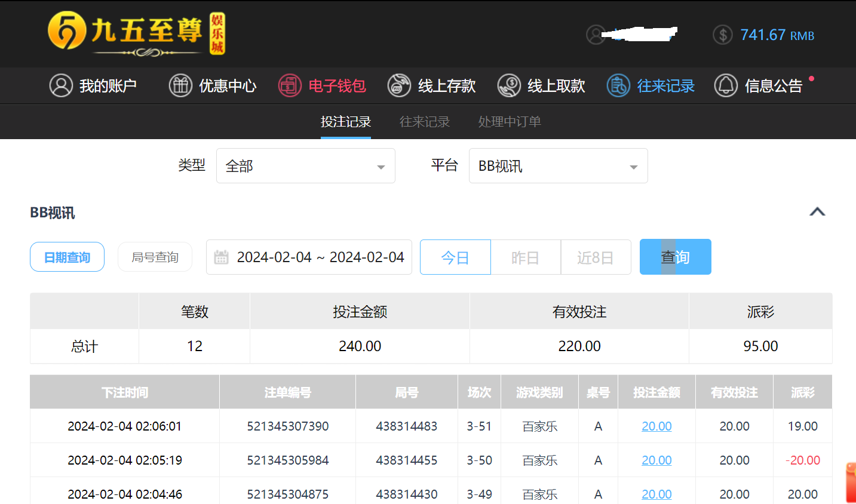Open the 处理中订单 tab

pos(510,122)
